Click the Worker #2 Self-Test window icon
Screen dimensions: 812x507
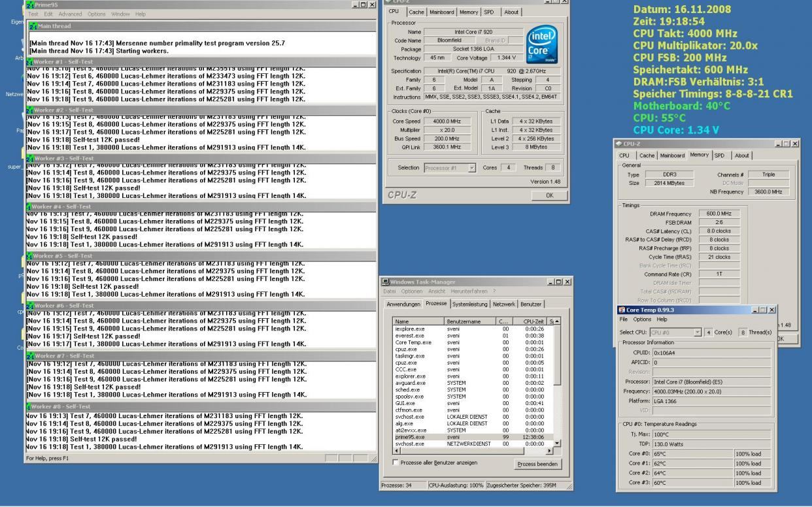[31, 110]
